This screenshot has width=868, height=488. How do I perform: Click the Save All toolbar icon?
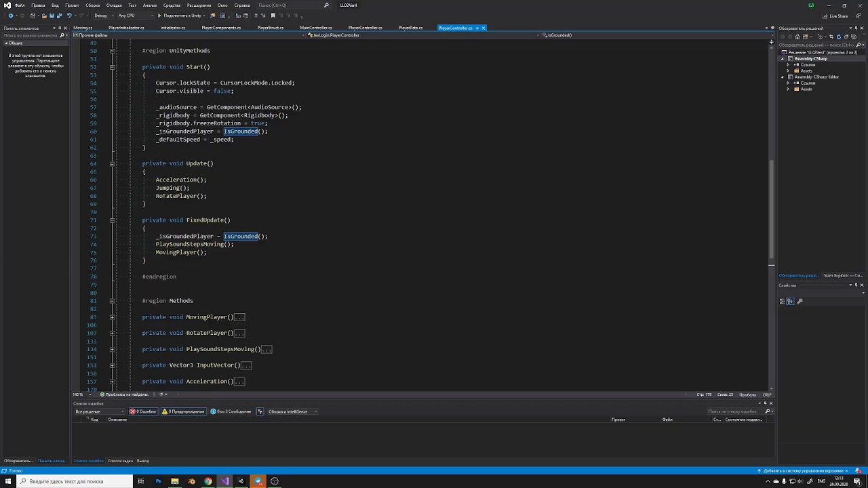point(59,16)
